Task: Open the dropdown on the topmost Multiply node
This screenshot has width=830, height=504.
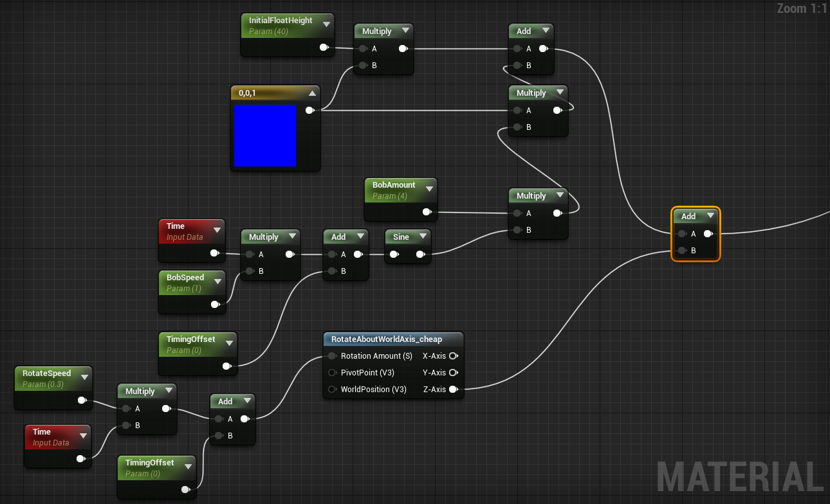Action: [x=405, y=30]
